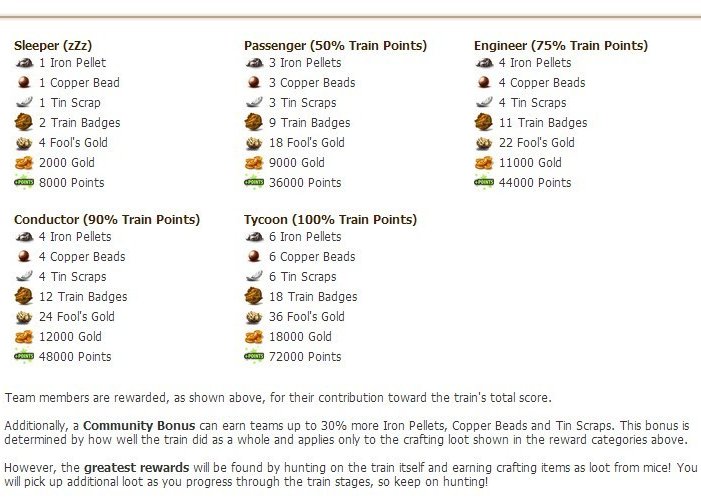This screenshot has width=701, height=503.
Task: Select the Engineer (75% Train Points) heading
Action: 561,46
